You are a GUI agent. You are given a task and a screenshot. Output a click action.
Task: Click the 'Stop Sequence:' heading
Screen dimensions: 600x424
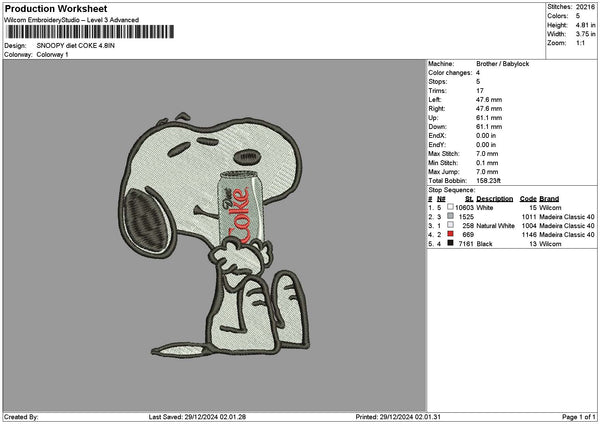(452, 190)
